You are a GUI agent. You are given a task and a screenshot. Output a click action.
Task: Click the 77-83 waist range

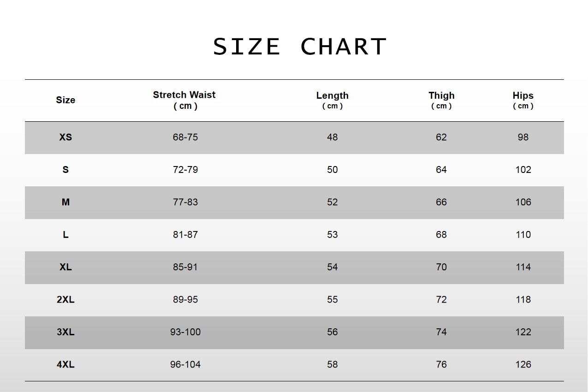(185, 202)
